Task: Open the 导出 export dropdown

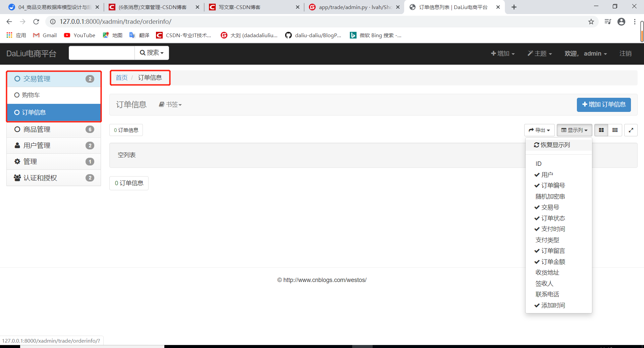Action: tap(539, 130)
